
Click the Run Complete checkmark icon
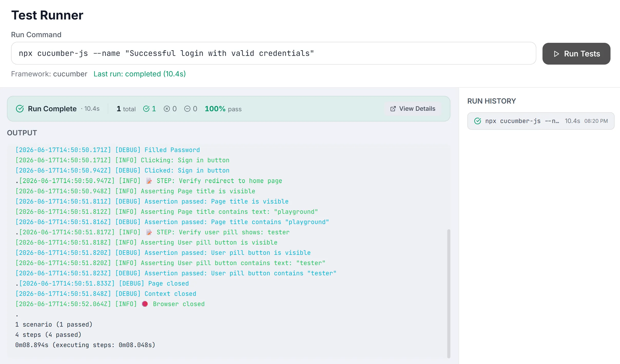coord(20,109)
